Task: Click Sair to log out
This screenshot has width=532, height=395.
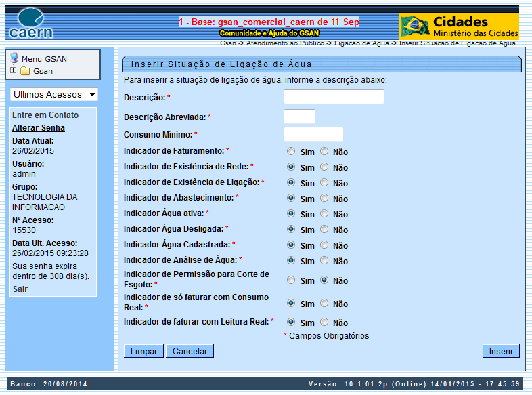Action: click(20, 289)
